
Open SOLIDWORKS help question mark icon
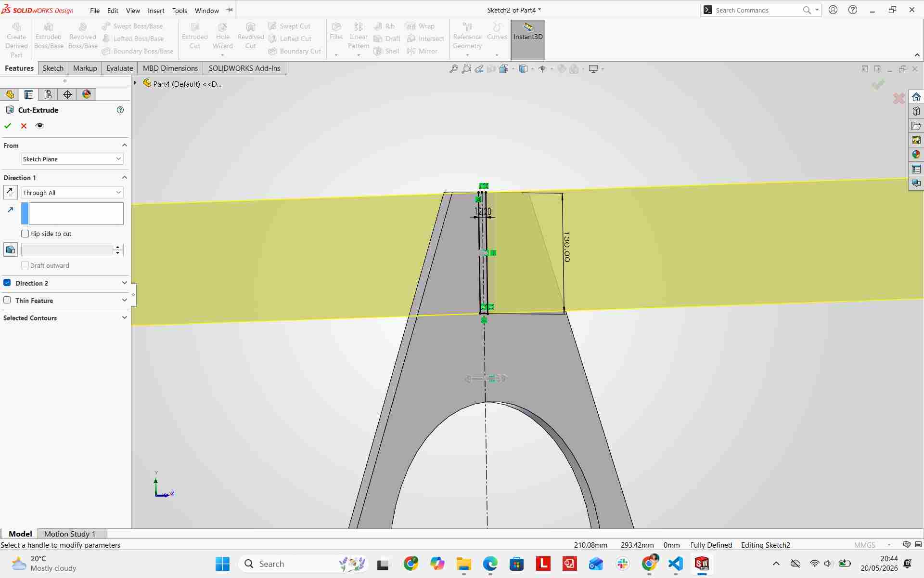pyautogui.click(x=853, y=10)
